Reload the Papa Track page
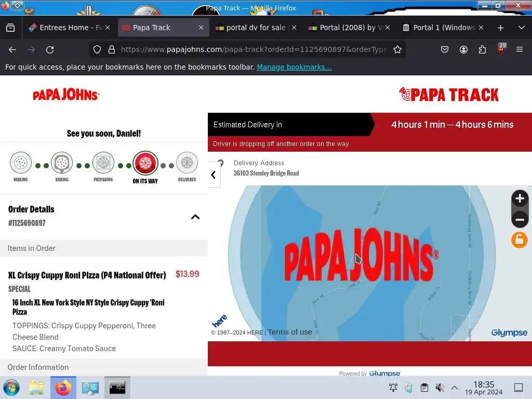This screenshot has height=399, width=532. tap(50, 50)
